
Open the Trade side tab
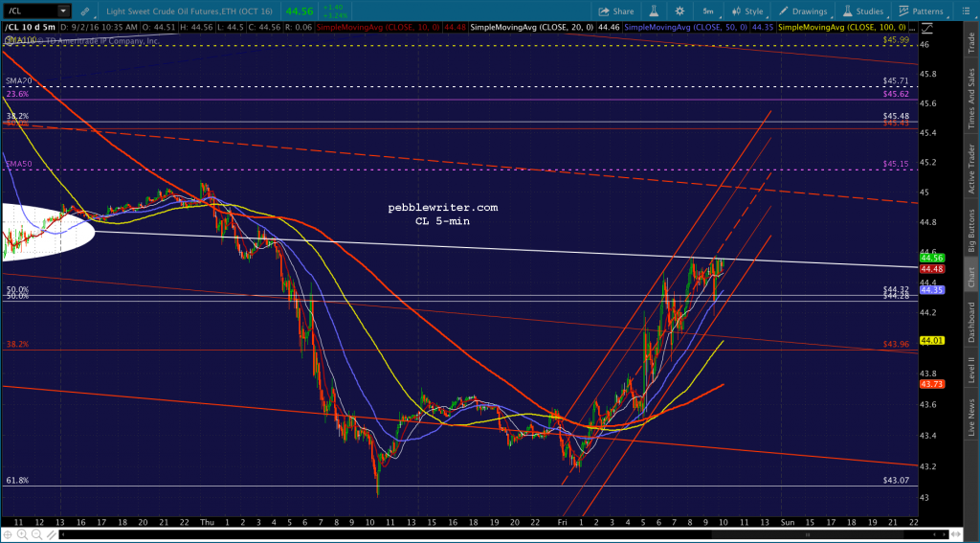972,42
